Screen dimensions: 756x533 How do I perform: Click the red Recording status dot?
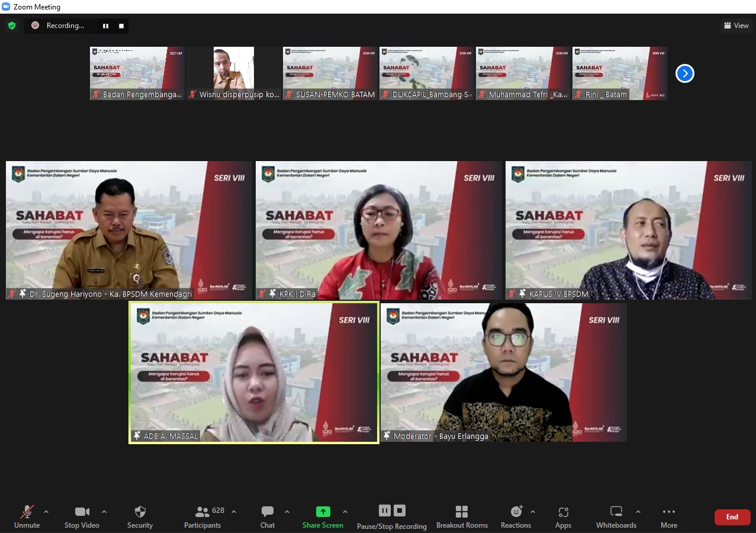tap(36, 25)
